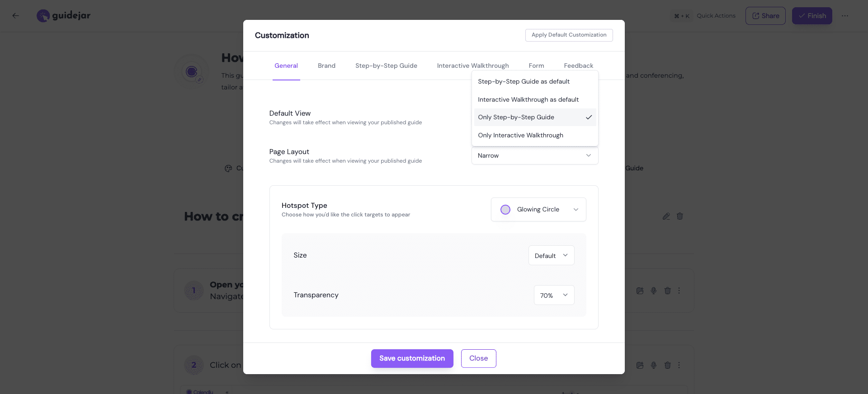Image resolution: width=868 pixels, height=394 pixels.
Task: Switch to the Brand tab
Action: pyautogui.click(x=326, y=66)
